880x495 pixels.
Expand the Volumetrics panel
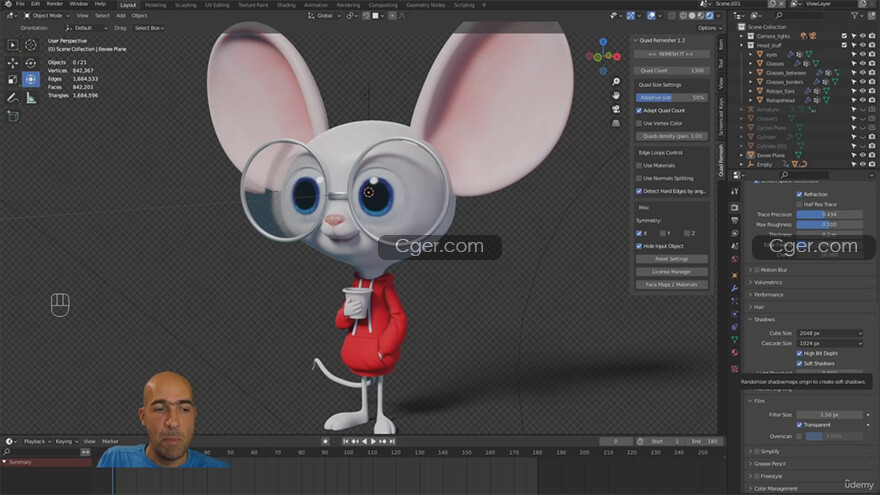click(x=750, y=282)
